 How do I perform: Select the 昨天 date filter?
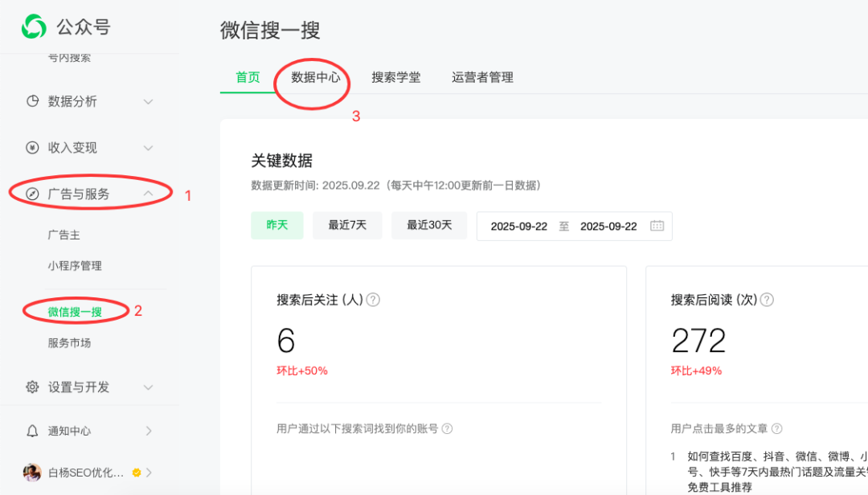(x=276, y=225)
